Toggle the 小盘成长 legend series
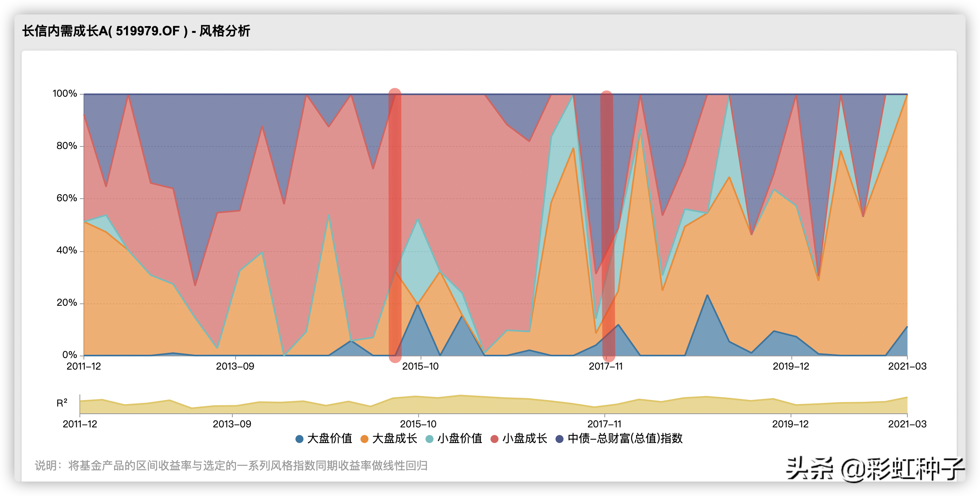Viewport: 980px width, 496px height. pyautogui.click(x=518, y=438)
